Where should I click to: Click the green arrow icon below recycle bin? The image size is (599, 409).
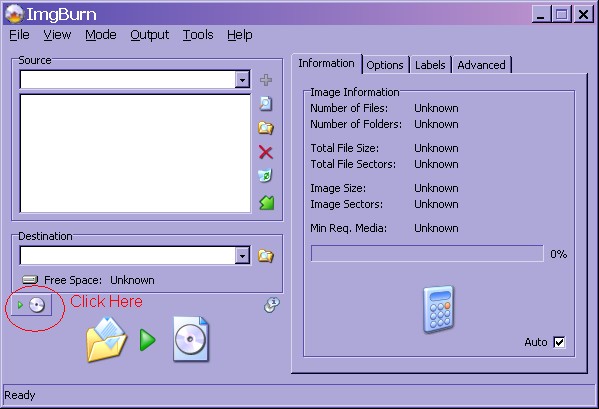tap(267, 203)
